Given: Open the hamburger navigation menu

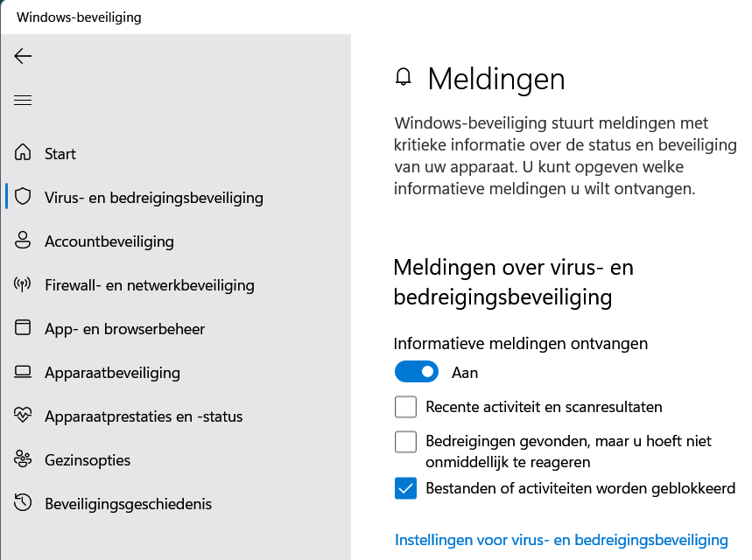Looking at the screenshot, I should tap(23, 101).
